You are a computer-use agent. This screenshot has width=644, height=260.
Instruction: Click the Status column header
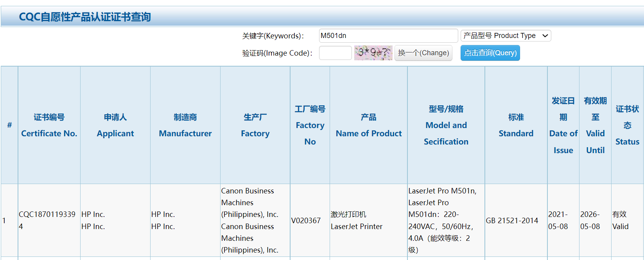pyautogui.click(x=627, y=125)
